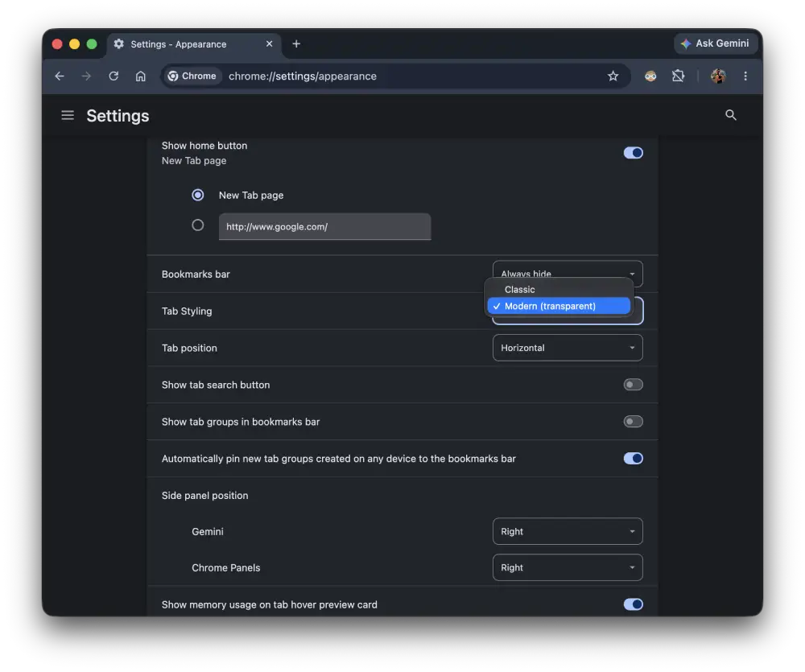This screenshot has height=672, width=805.
Task: Enable Show tab groups in bookmarks bar
Action: [x=633, y=422]
